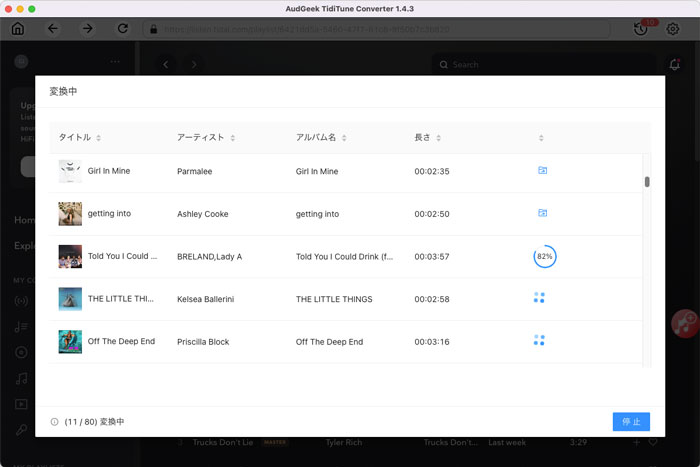700x467 pixels.
Task: Go to the Home icon in toolbar
Action: [x=18, y=29]
